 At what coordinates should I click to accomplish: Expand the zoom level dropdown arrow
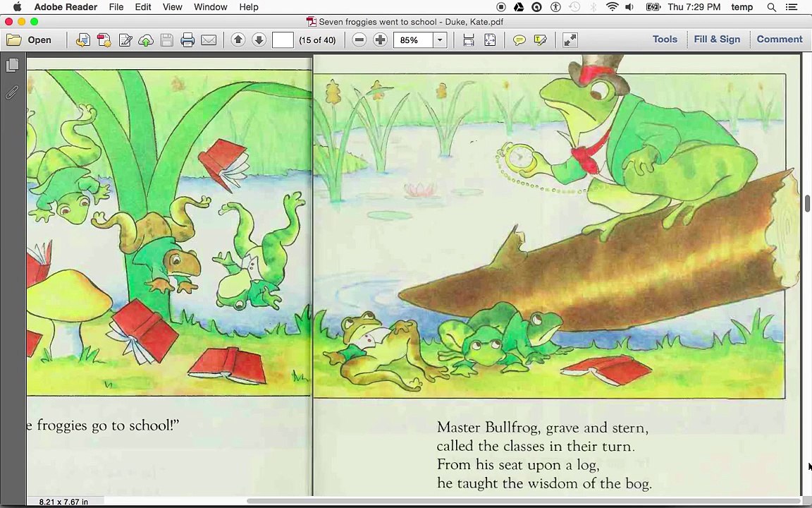pyautogui.click(x=440, y=40)
